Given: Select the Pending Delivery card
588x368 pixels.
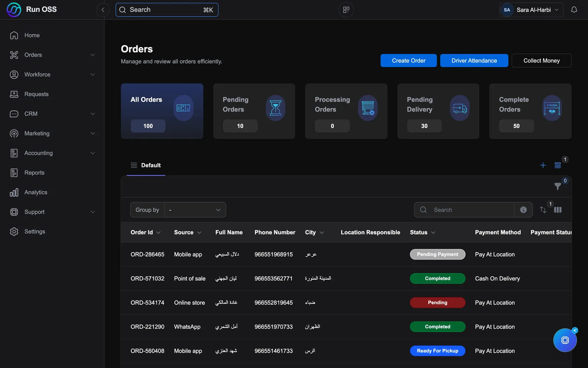Looking at the screenshot, I should pos(438,111).
